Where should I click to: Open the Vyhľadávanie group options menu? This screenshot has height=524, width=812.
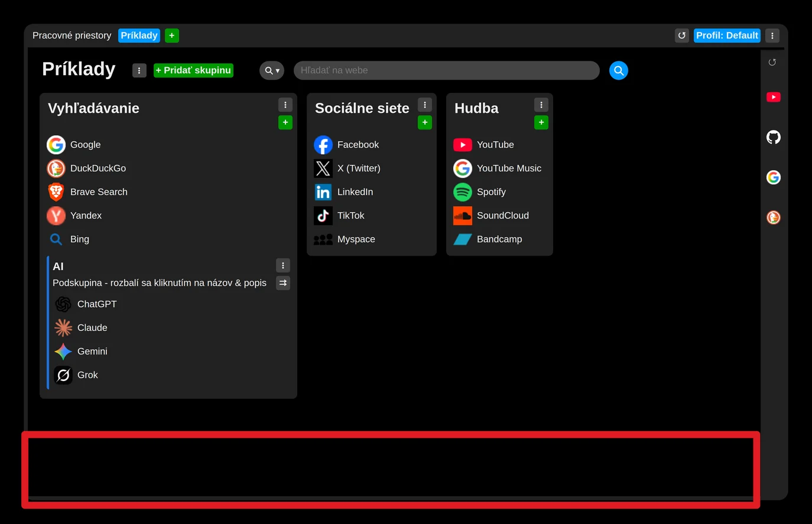tap(285, 105)
